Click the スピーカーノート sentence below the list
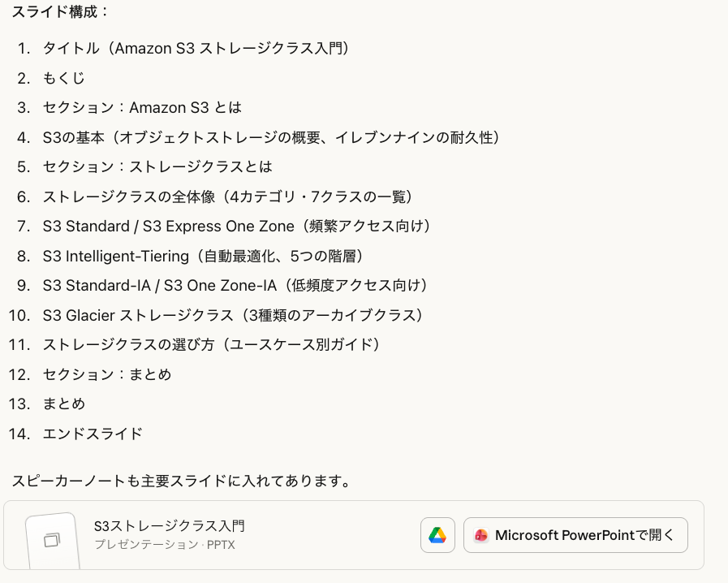 point(181,481)
